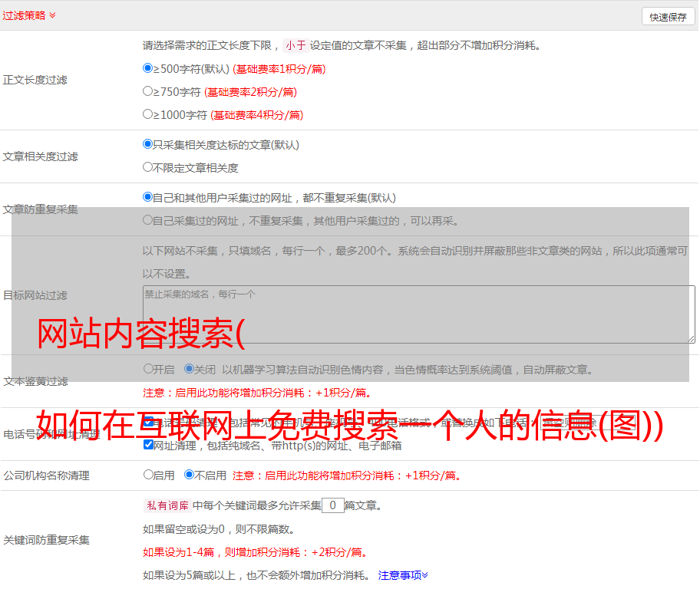Click the 快速保存 button
The height and width of the screenshot is (589, 700).
click(x=668, y=17)
